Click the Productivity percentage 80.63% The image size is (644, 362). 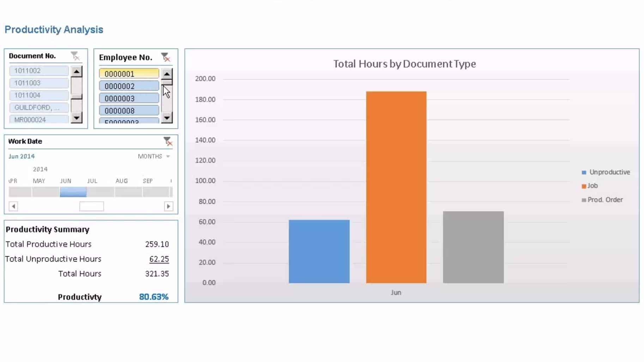[154, 297]
